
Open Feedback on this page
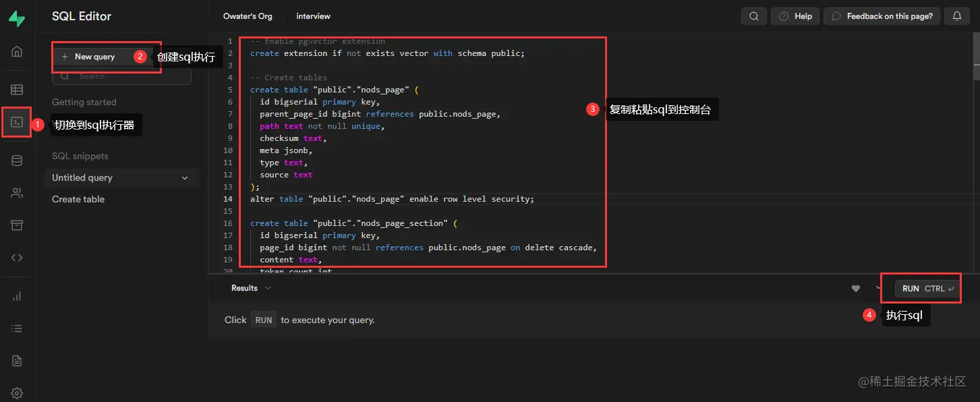[x=882, y=16]
